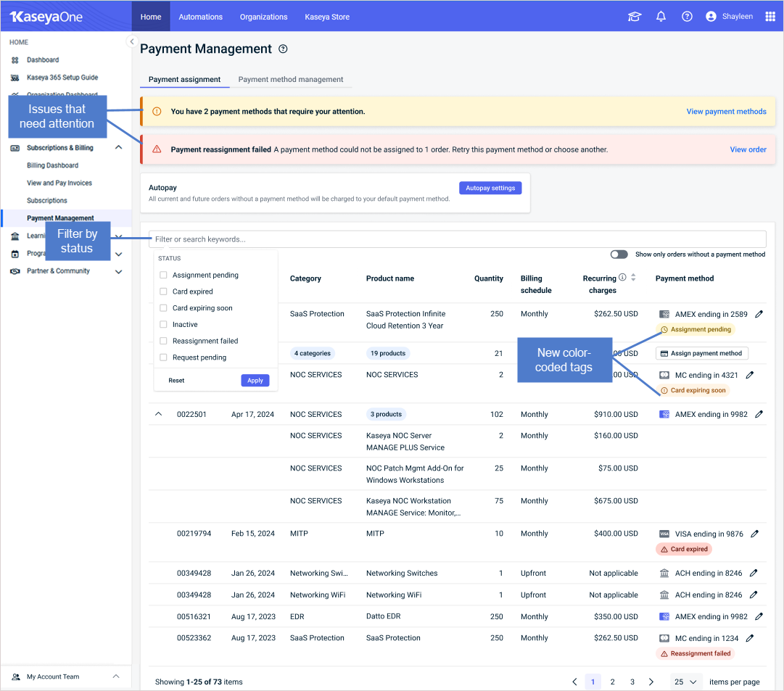
Task: Click the filter or search keywords field
Action: (458, 239)
